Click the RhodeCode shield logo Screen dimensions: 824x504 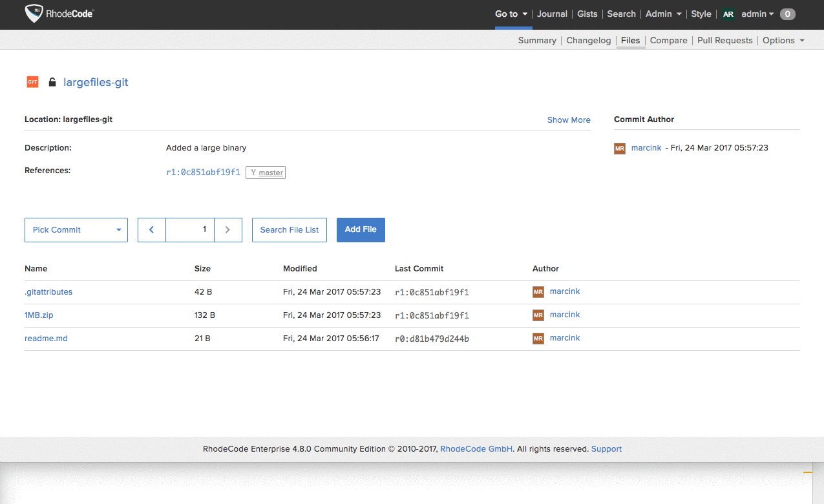click(34, 14)
